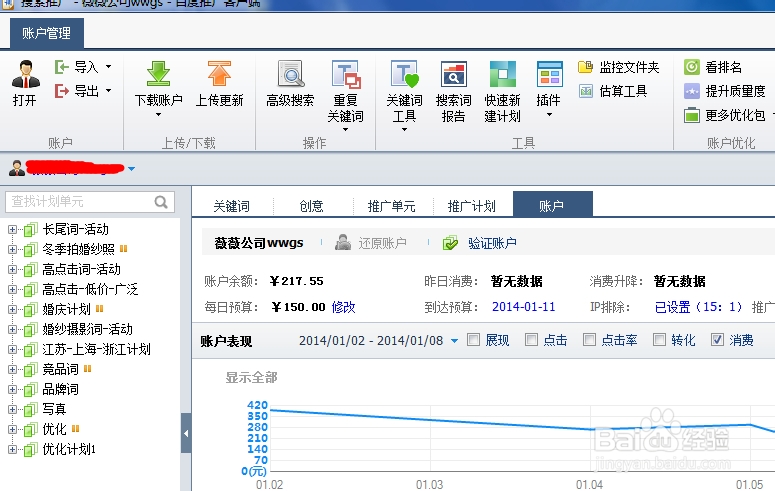The height and width of the screenshot is (491, 775).
Task: Click the 导出 export icon
Action: pyautogui.click(x=62, y=91)
